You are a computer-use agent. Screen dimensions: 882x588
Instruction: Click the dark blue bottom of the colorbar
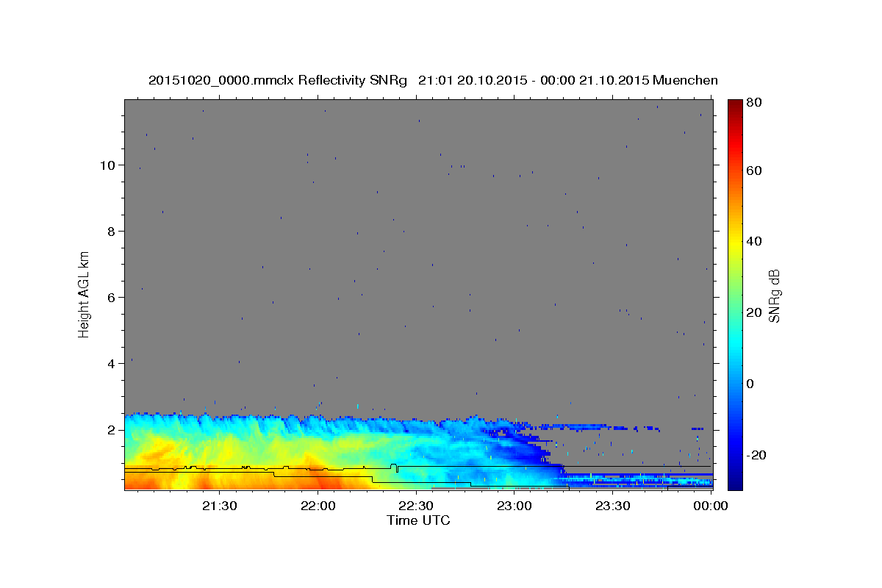tap(735, 481)
